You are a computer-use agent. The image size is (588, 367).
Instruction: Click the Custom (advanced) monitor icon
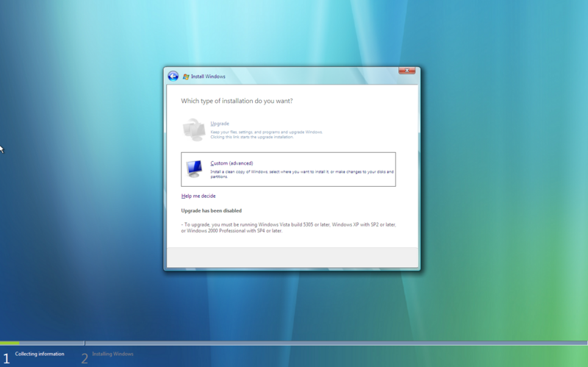(194, 169)
